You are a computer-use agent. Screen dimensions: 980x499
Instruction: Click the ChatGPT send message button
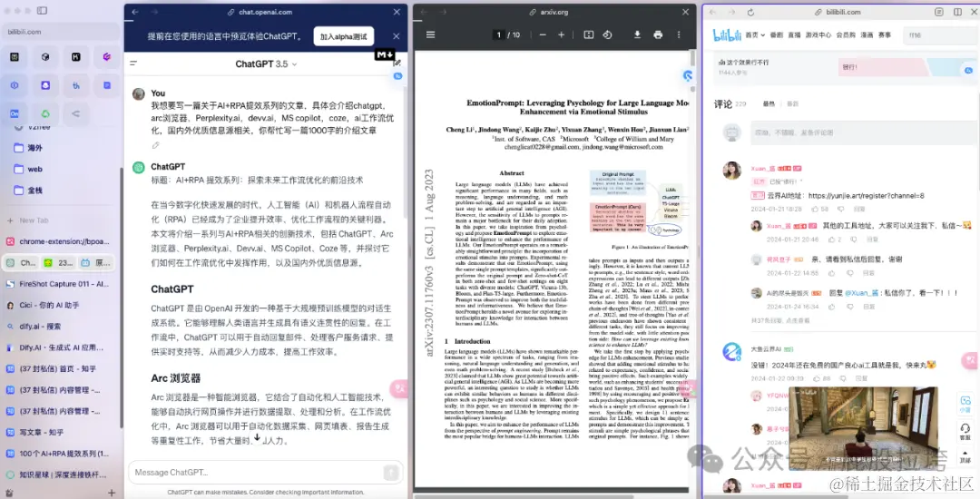point(391,473)
